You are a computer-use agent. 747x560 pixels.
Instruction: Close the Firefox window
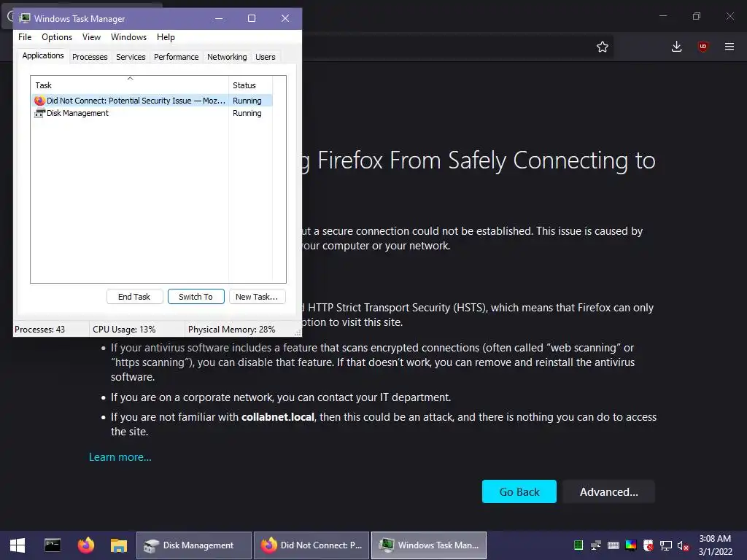[x=729, y=16]
